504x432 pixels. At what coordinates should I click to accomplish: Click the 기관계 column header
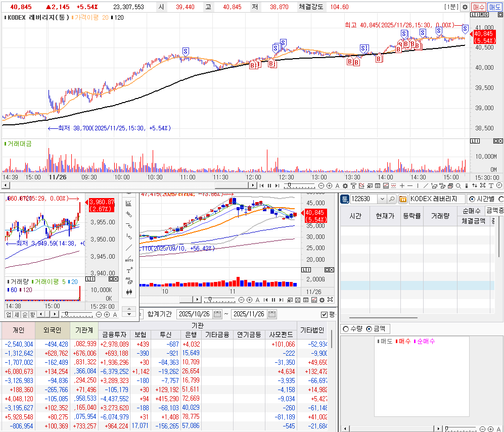(x=84, y=330)
